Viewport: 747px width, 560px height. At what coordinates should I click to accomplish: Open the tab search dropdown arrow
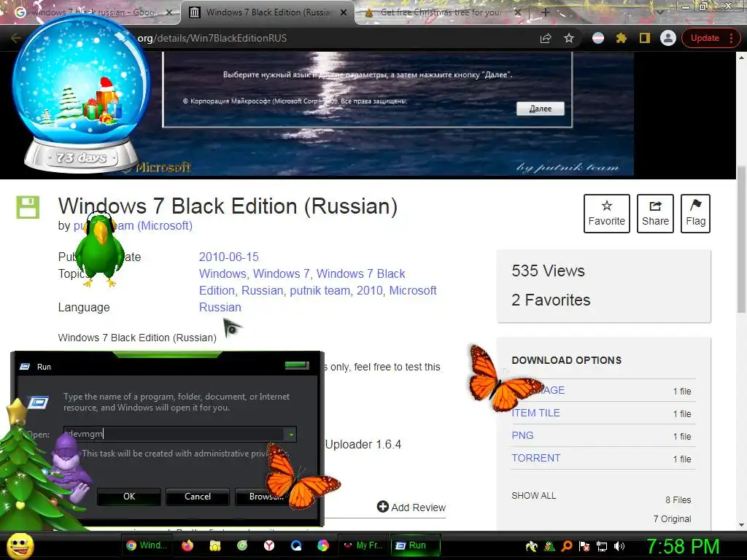pos(660,12)
